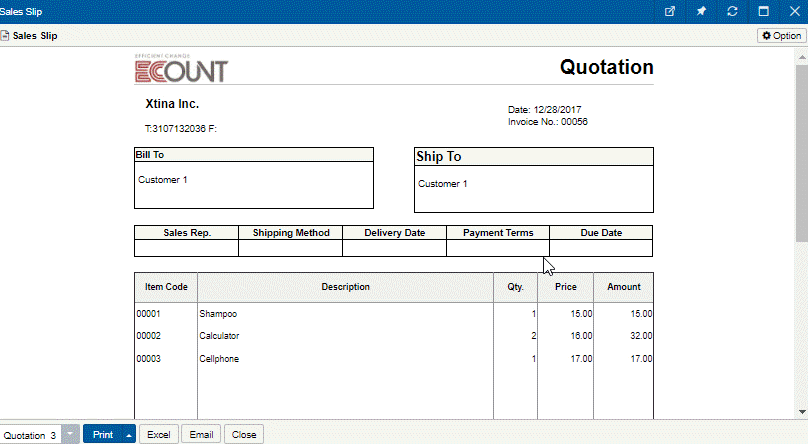Export the quotation with Excel button

coord(159,435)
